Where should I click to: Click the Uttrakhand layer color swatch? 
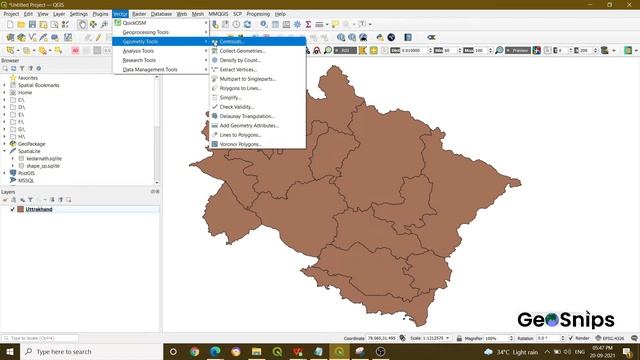click(x=20, y=209)
